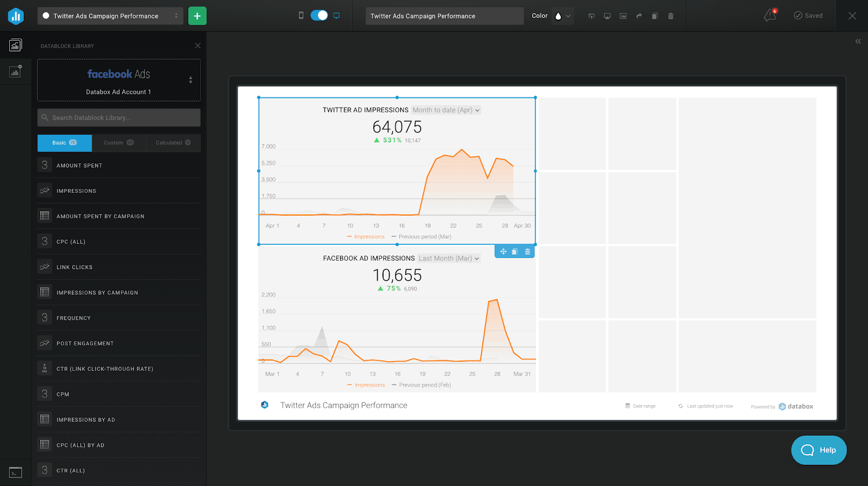
Task: Click the delete databoard trash icon
Action: [671, 16]
